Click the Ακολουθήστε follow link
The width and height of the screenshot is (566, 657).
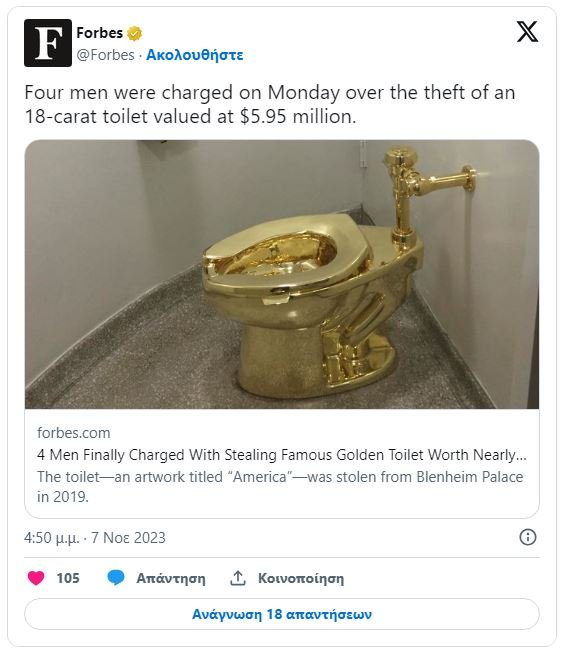pyautogui.click(x=194, y=55)
